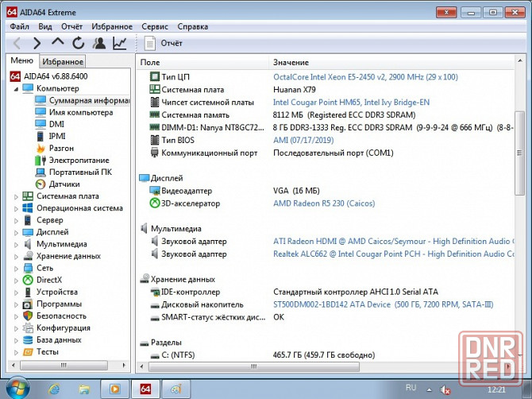This screenshot has width=532, height=399.
Task: Switch to the Меню tab
Action: tap(22, 60)
